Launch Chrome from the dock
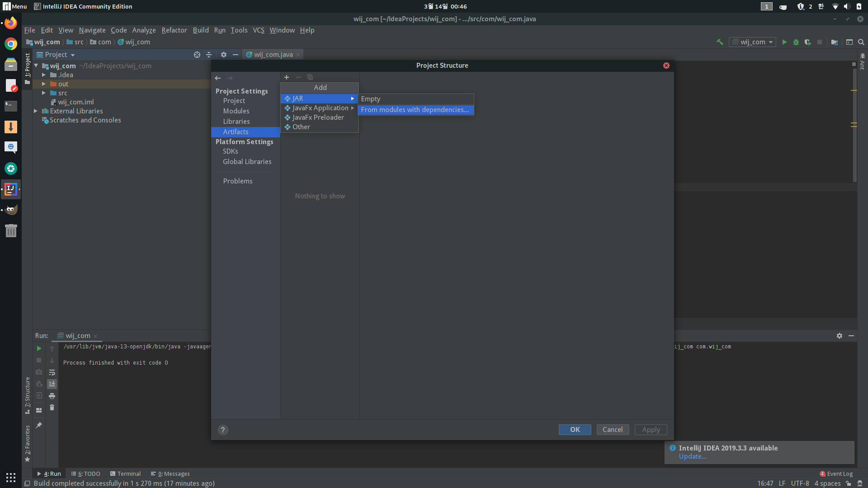 click(x=11, y=44)
